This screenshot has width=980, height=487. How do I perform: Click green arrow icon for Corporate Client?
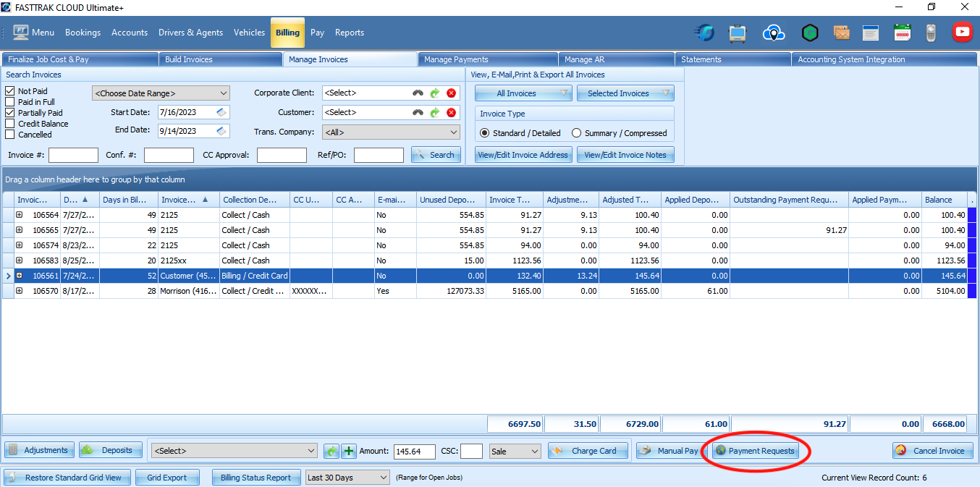pyautogui.click(x=434, y=93)
